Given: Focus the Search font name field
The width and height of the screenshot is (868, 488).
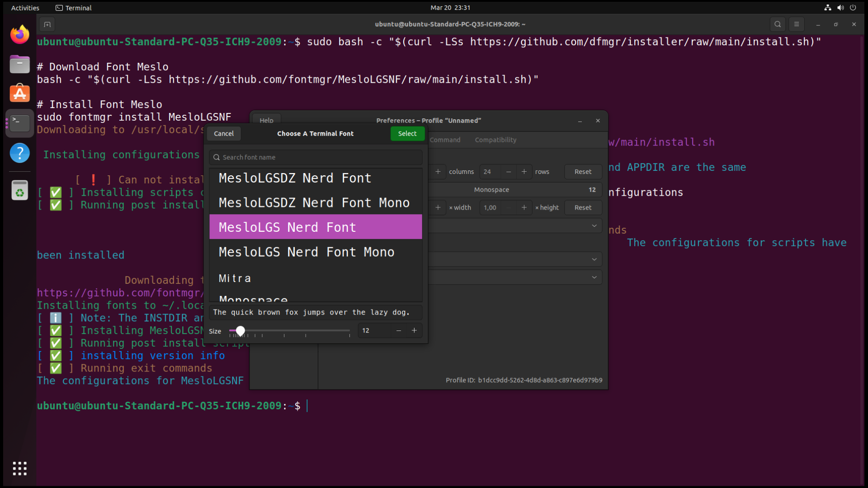Looking at the screenshot, I should tap(316, 157).
